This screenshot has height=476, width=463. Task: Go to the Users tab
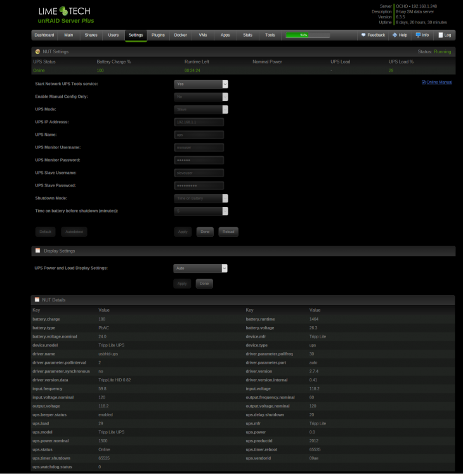(114, 35)
